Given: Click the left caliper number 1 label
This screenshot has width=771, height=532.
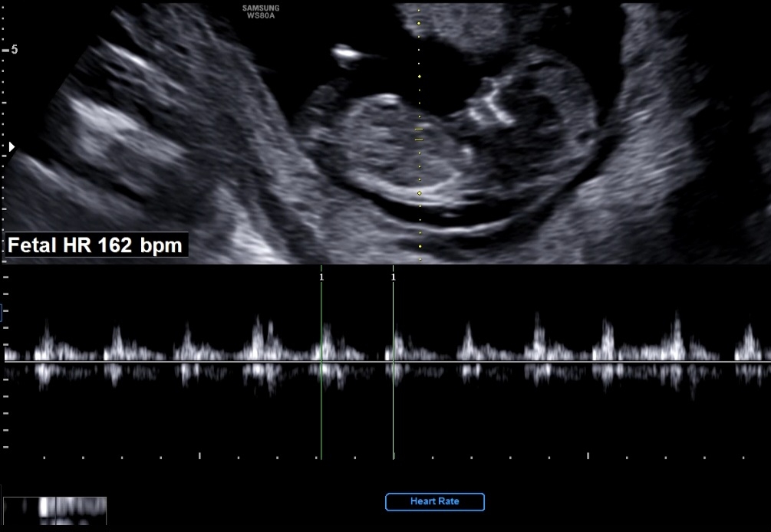Looking at the screenshot, I should point(321,277).
